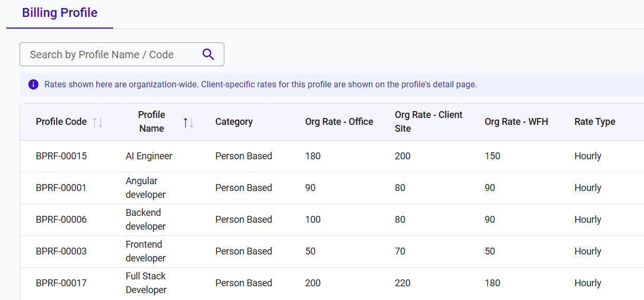Viewport: 644px width, 300px height.
Task: Sort by Profile Name arrows icon
Action: (188, 122)
